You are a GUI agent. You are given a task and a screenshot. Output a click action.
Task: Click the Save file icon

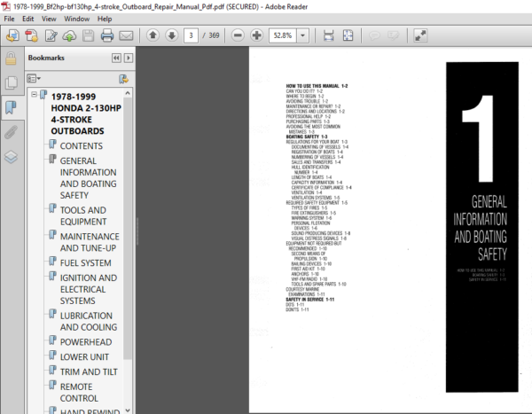[x=88, y=35]
